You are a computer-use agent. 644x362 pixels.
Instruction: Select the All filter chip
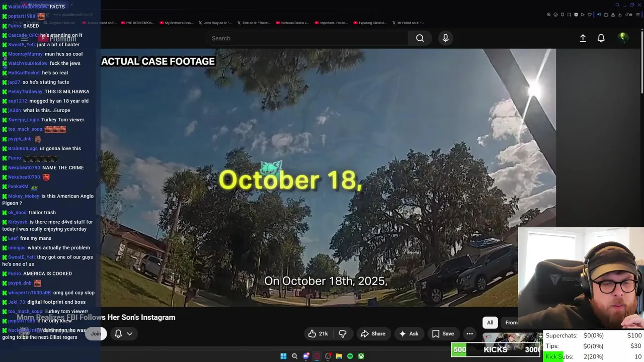(490, 322)
